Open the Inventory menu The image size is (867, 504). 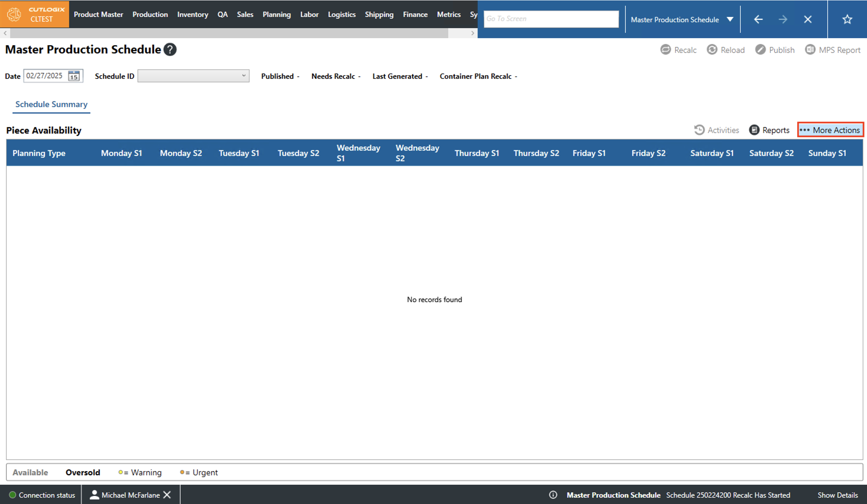click(192, 14)
